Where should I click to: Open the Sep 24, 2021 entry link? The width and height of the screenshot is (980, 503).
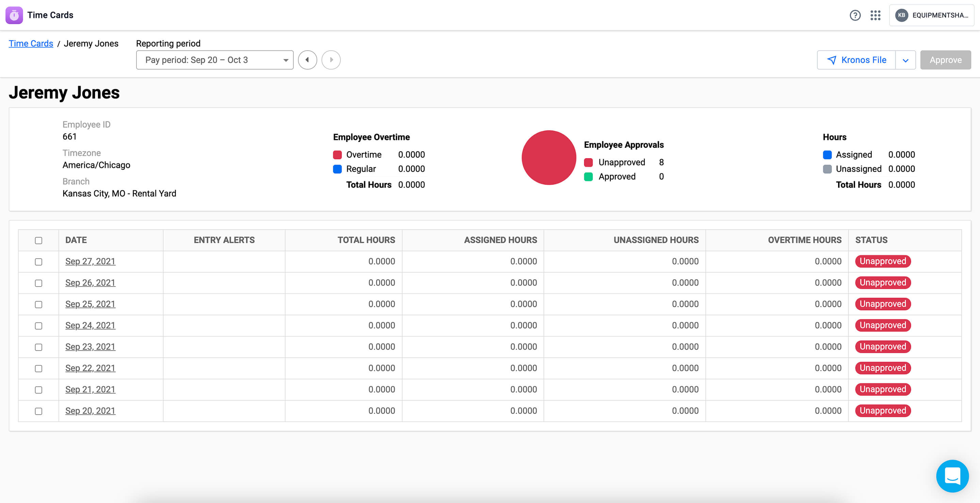(x=90, y=325)
